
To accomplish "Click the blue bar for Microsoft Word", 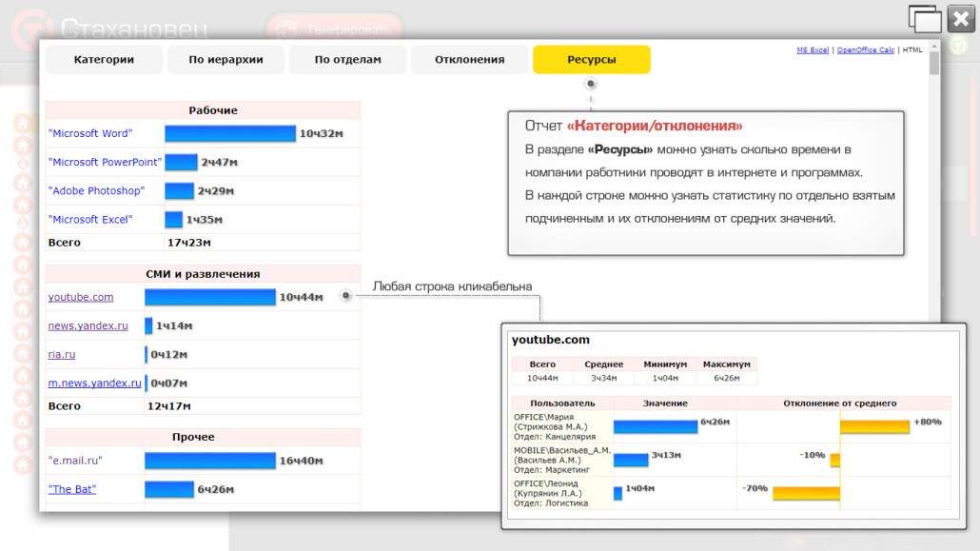I will (230, 133).
